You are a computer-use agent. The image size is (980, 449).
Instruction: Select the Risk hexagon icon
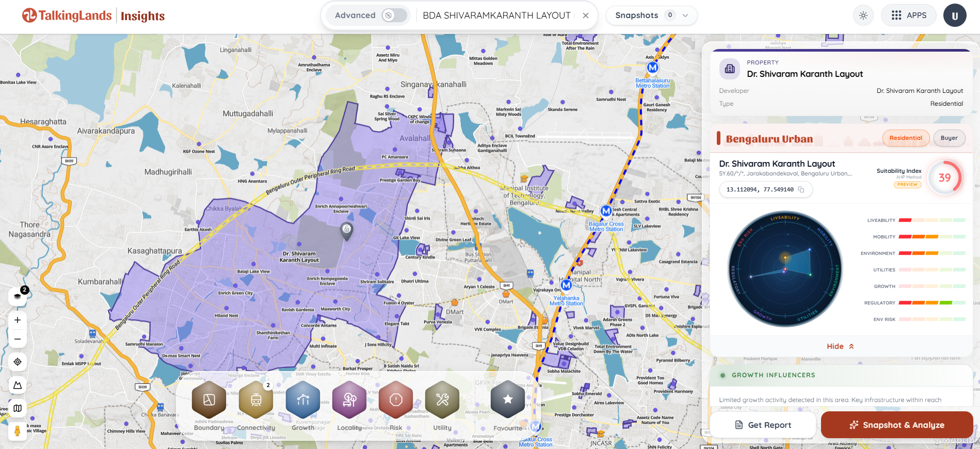(x=396, y=400)
